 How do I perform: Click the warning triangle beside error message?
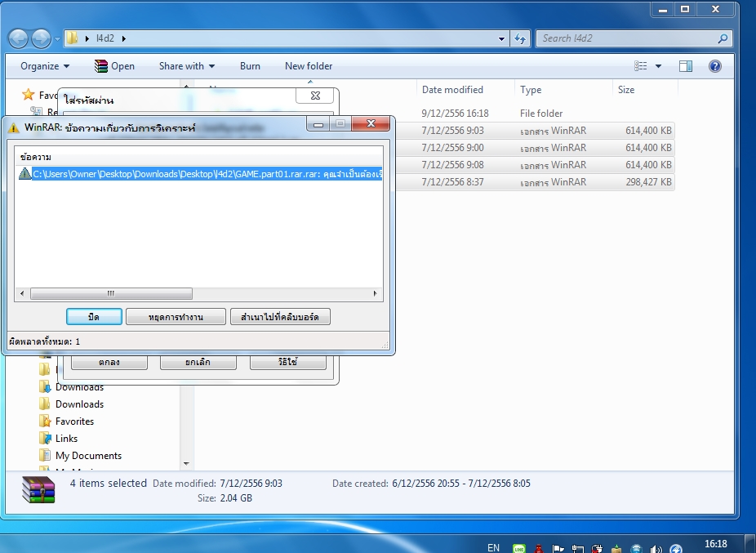(x=24, y=174)
